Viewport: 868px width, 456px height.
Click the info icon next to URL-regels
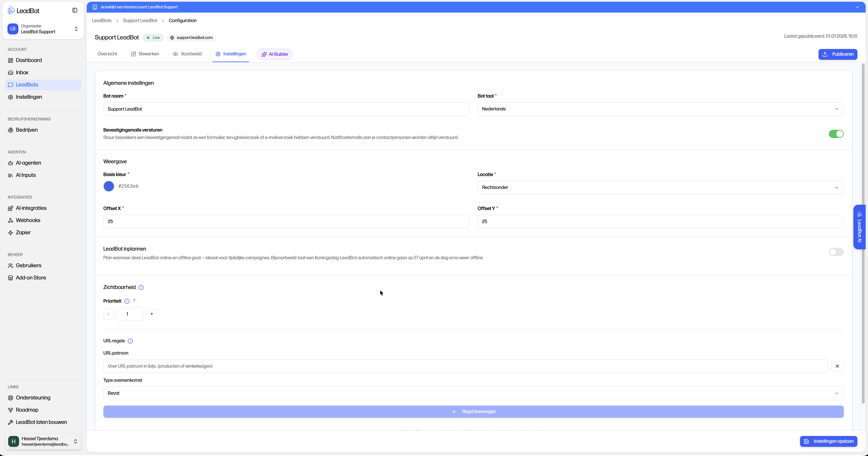(130, 341)
